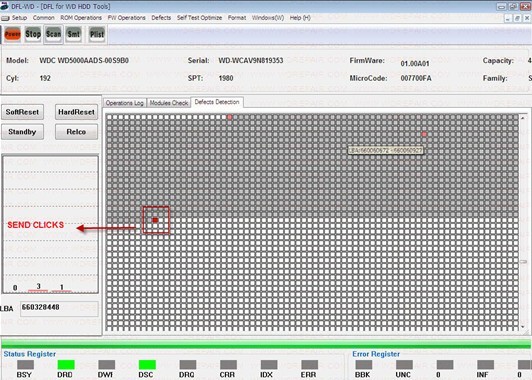Viewport: 532px width, 380px height.
Task: Click the SoftReset button
Action: tap(22, 112)
